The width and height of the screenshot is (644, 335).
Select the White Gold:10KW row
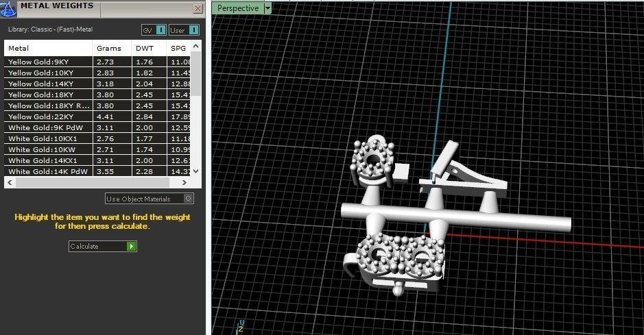pos(97,149)
